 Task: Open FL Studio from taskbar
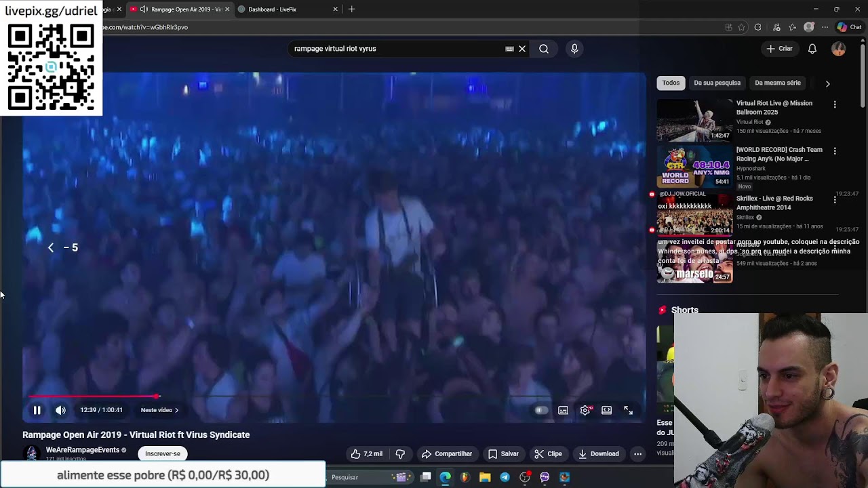pyautogui.click(x=465, y=477)
